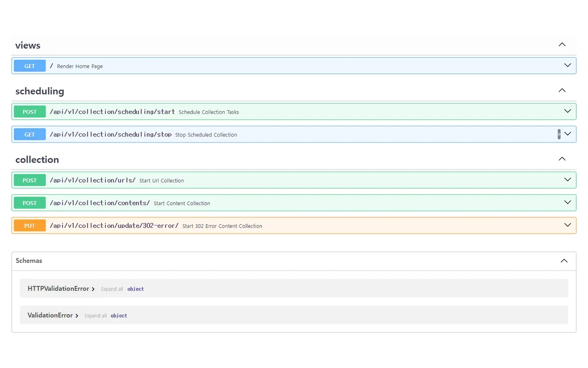Click the 'Render Home Page' summary text

click(x=80, y=66)
